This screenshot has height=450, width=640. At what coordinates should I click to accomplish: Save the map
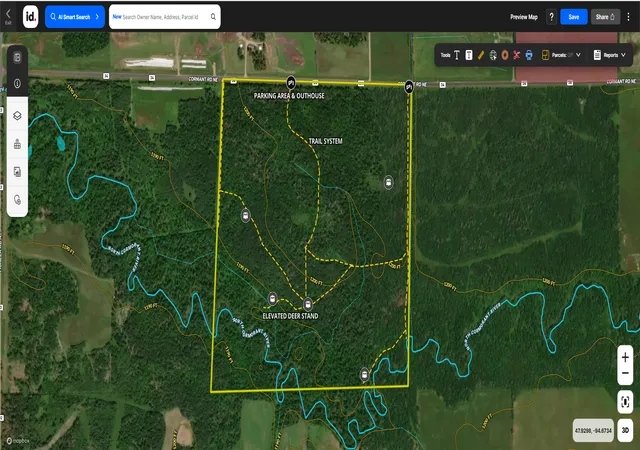(x=573, y=17)
